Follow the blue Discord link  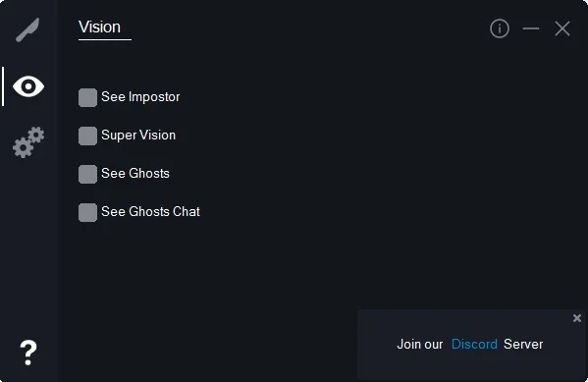(474, 344)
